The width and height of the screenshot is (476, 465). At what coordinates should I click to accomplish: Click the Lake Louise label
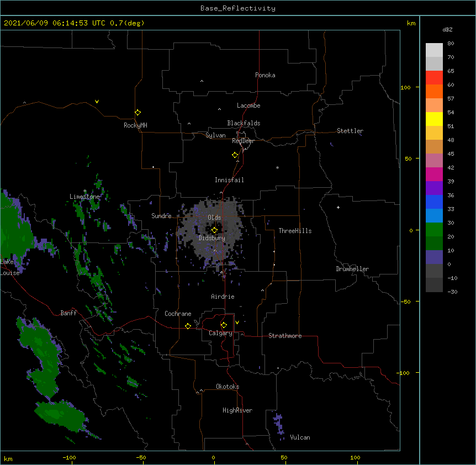point(10,267)
